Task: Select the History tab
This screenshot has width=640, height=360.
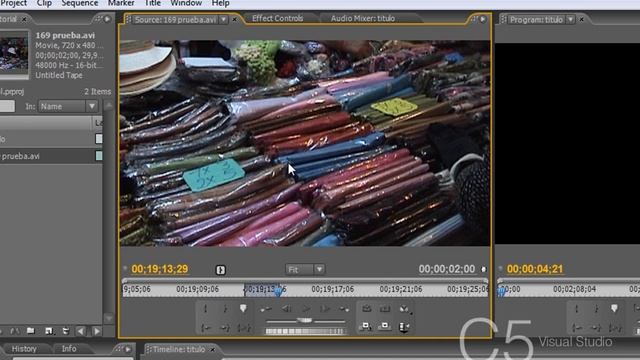Action: 24,349
